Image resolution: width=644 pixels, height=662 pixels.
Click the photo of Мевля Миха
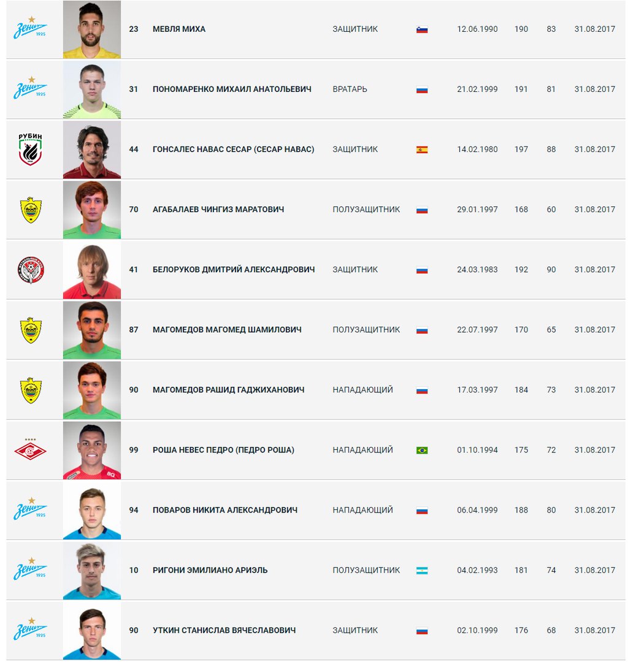coord(92,29)
